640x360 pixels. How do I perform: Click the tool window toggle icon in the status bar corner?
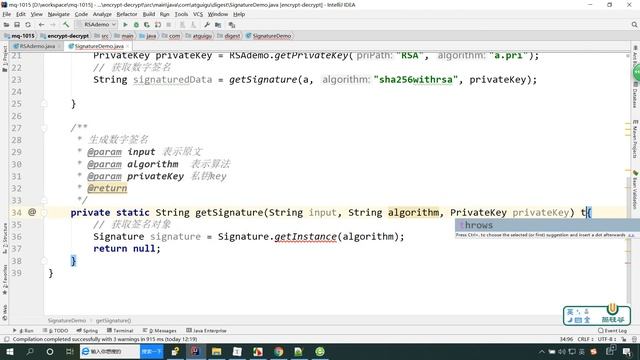tap(6, 339)
